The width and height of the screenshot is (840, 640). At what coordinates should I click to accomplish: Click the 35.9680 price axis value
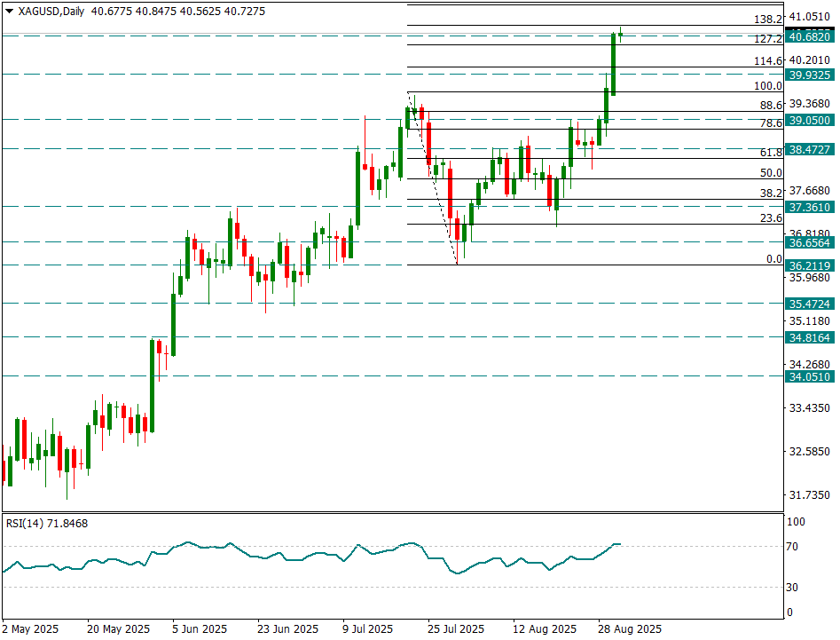[x=810, y=277]
